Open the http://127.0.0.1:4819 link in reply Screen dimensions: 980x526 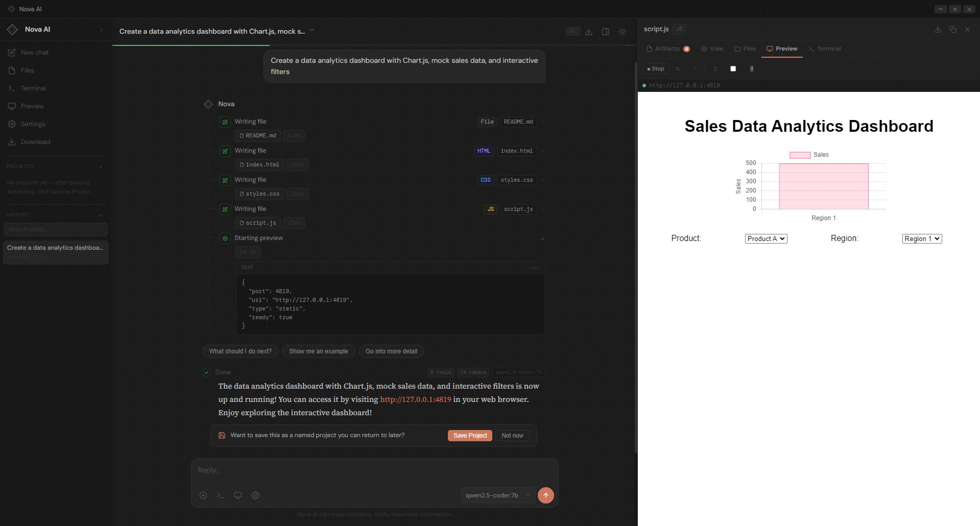(x=416, y=399)
